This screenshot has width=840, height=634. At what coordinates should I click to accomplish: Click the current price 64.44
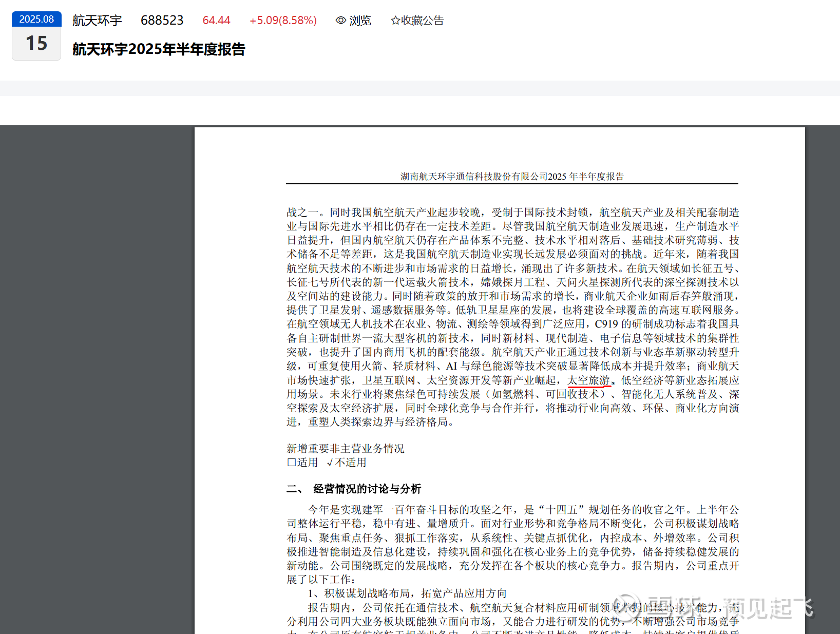pos(216,21)
